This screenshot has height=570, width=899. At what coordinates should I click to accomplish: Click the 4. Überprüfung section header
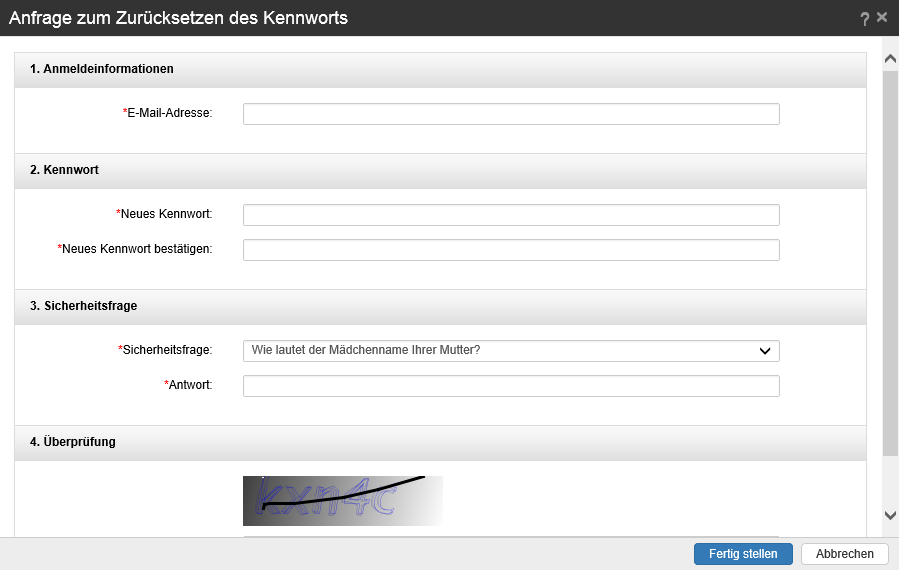tap(73, 442)
